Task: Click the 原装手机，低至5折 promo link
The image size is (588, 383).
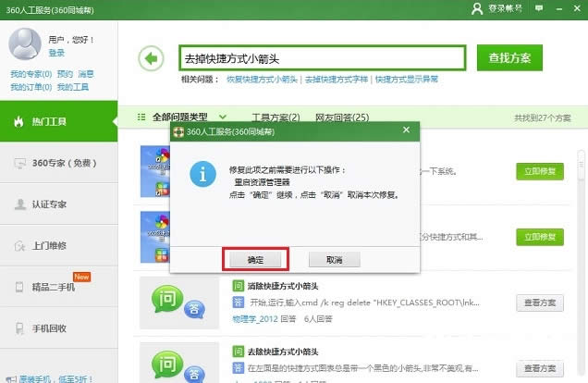Action: [x=55, y=379]
